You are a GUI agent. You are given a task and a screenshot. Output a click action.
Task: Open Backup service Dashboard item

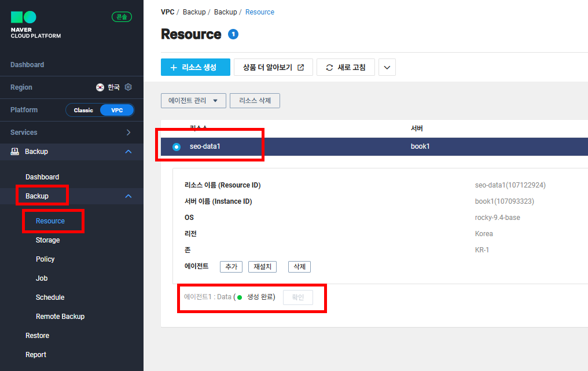pos(42,177)
